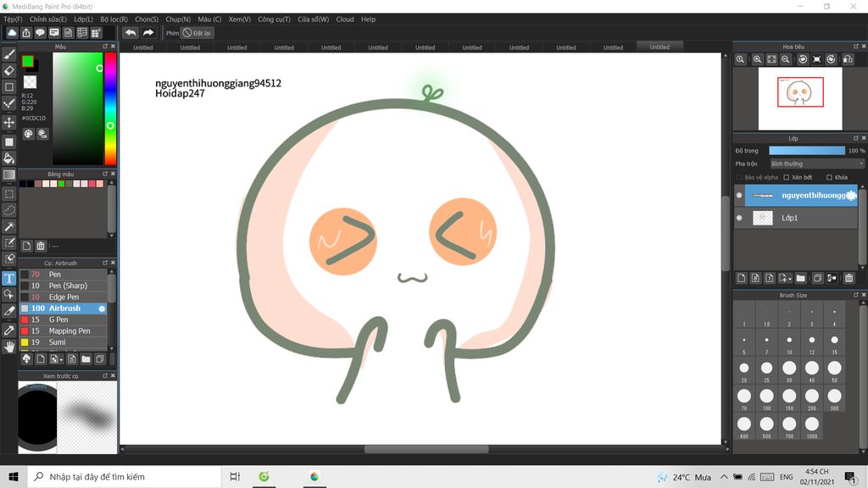868x488 pixels.
Task: Pick the green swatch in Bảng màu palette
Action: [61, 184]
